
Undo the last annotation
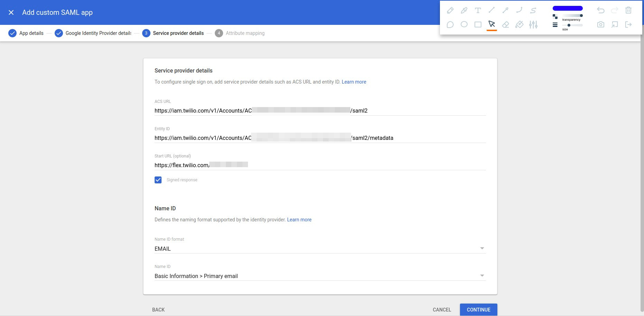tap(601, 10)
